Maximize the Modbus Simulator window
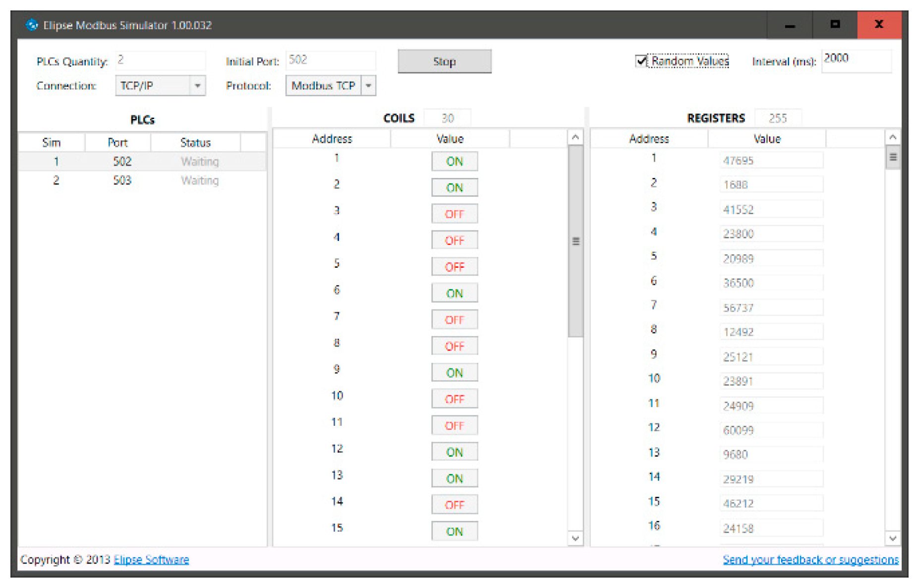The width and height of the screenshot is (918, 588). pyautogui.click(x=835, y=25)
